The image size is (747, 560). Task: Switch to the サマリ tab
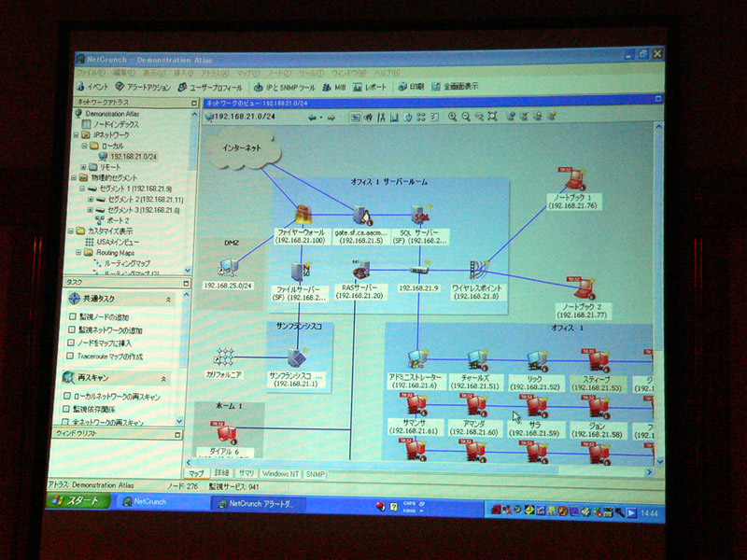(x=246, y=474)
